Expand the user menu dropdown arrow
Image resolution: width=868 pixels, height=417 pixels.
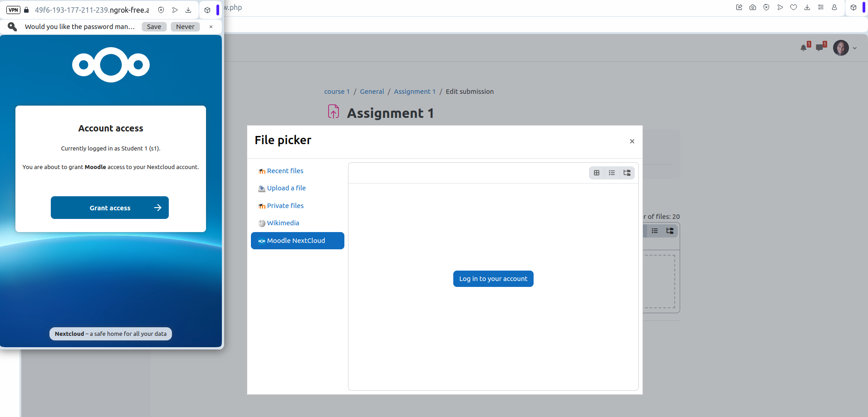pos(855,48)
